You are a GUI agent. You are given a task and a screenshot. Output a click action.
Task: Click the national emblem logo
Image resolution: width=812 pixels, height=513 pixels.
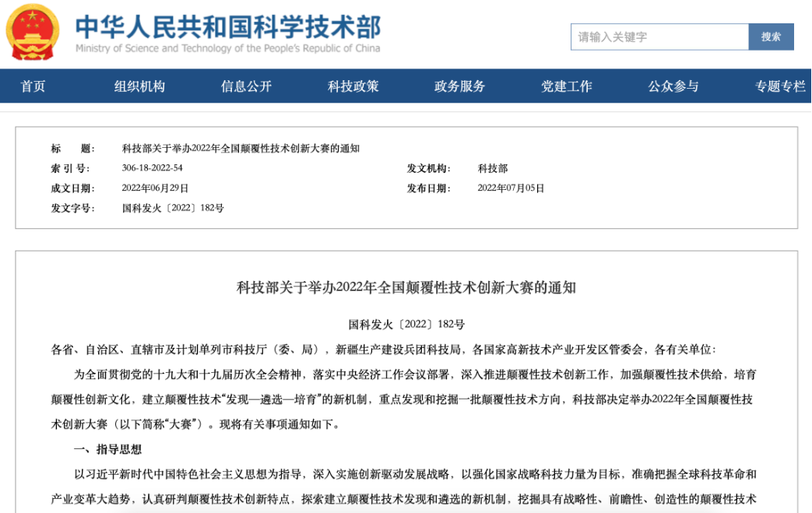(x=33, y=32)
